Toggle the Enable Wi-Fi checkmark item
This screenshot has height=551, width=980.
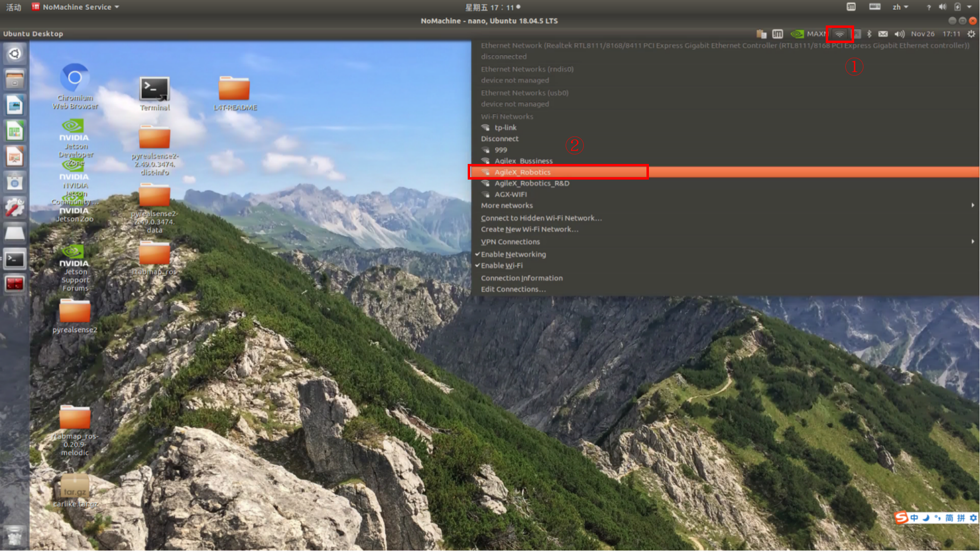pyautogui.click(x=502, y=266)
